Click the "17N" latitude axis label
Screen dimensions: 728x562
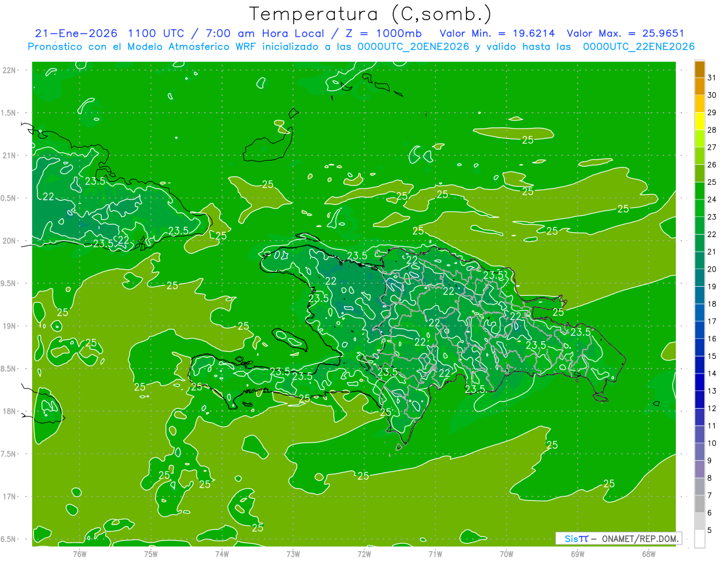pyautogui.click(x=8, y=497)
